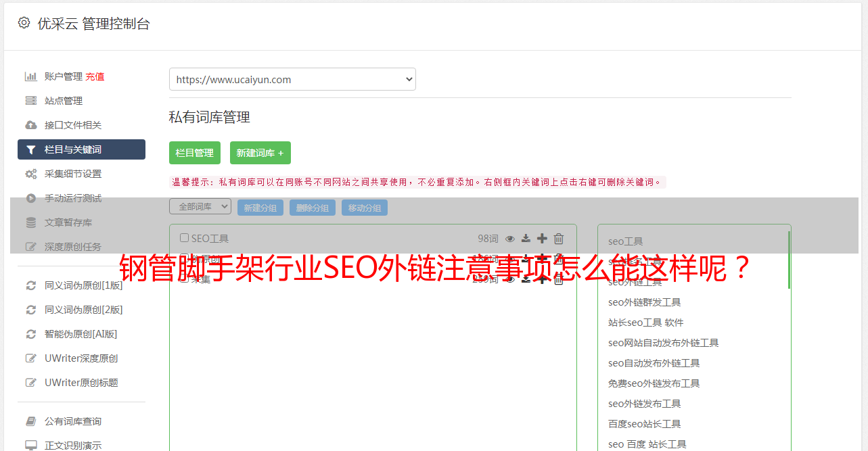Open 接口文件相关 via its cloud upload icon
Screen dimensions: 868x451
[31, 125]
